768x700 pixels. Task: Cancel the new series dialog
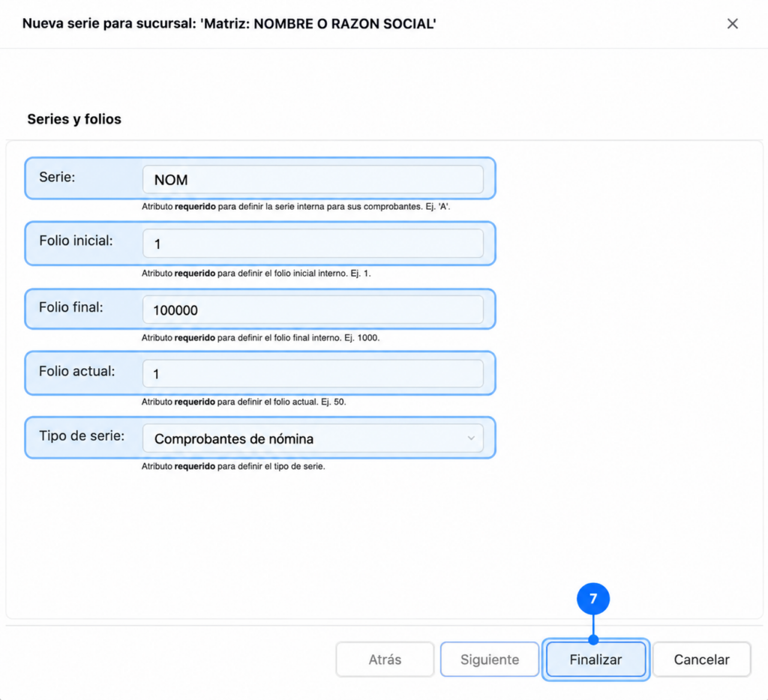coord(701,660)
